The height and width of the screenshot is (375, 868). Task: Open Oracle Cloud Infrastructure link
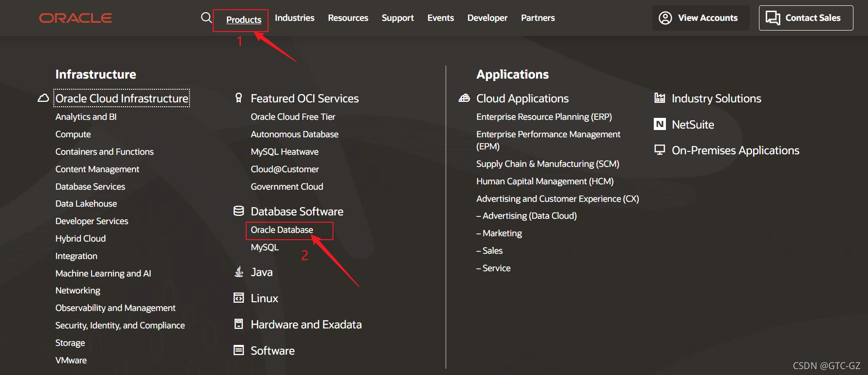[122, 98]
